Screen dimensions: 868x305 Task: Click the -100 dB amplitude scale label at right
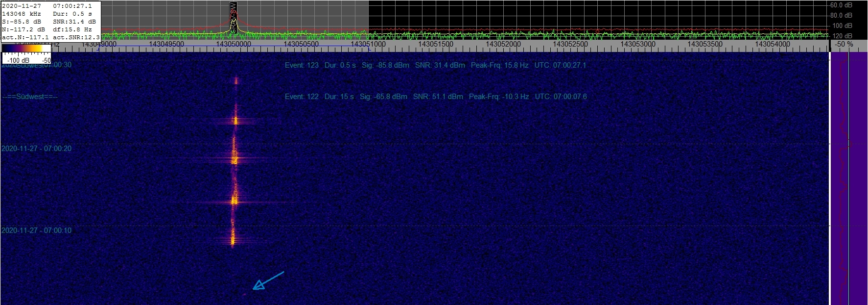tap(842, 25)
